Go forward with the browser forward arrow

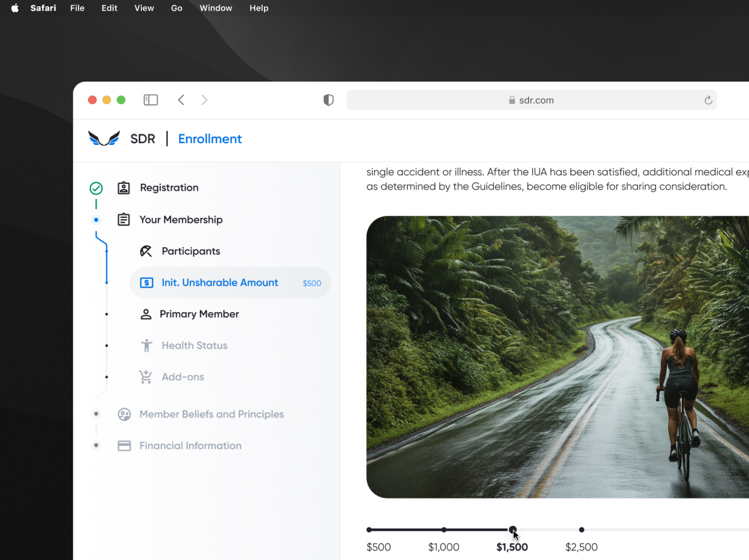pyautogui.click(x=204, y=100)
